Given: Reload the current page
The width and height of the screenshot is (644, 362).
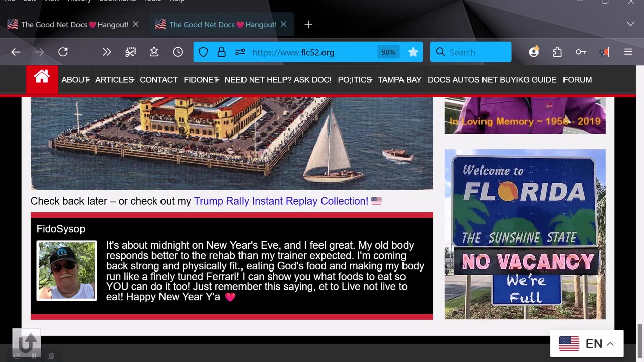Looking at the screenshot, I should pyautogui.click(x=63, y=52).
